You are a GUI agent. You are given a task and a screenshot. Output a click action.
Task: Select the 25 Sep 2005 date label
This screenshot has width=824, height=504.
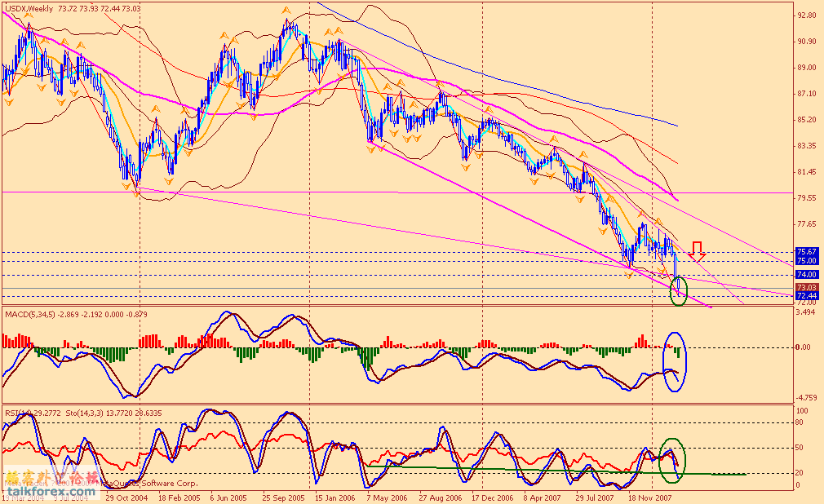[x=283, y=497]
